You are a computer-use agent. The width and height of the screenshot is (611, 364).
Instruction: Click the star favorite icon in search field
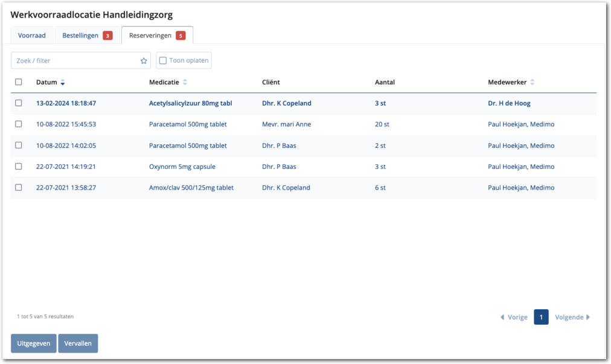pyautogui.click(x=144, y=61)
